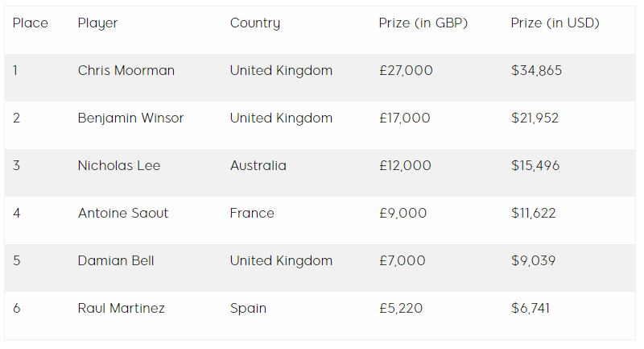
Task: Select the £5,220 prize value
Action: (400, 309)
